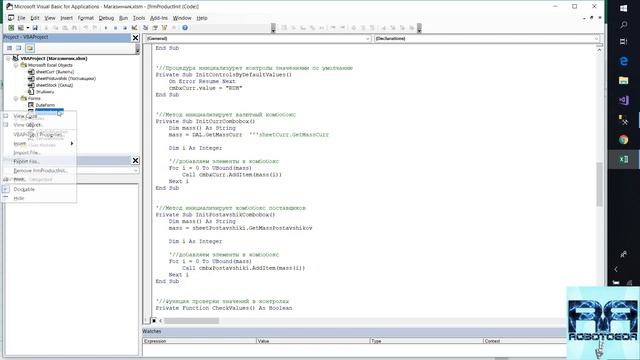Toggle Folders button in Project panel

tap(30, 48)
